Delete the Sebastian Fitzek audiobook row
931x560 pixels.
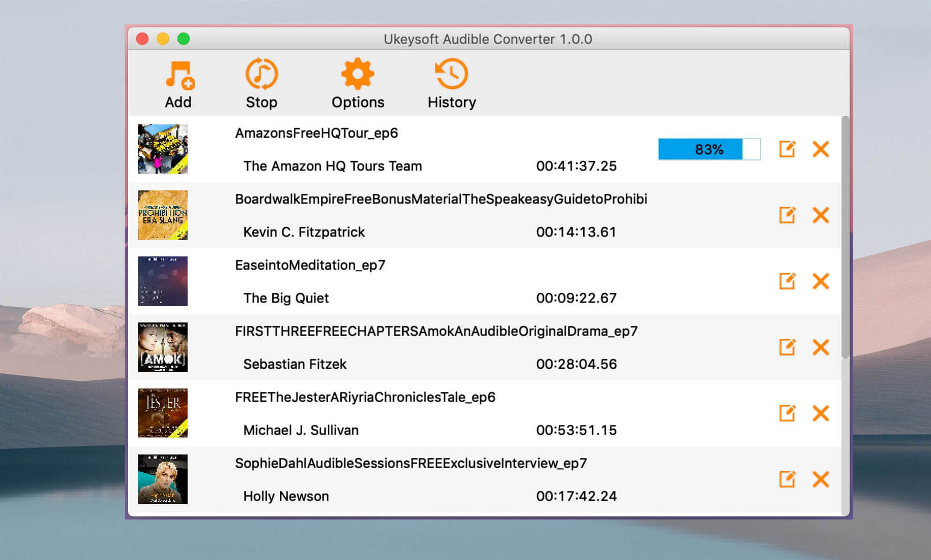tap(821, 347)
